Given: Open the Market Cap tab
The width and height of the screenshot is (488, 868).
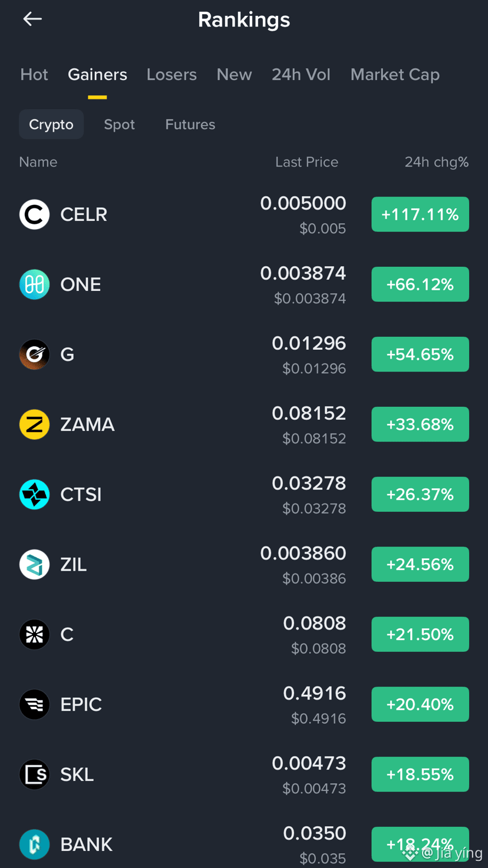Looking at the screenshot, I should tap(395, 75).
